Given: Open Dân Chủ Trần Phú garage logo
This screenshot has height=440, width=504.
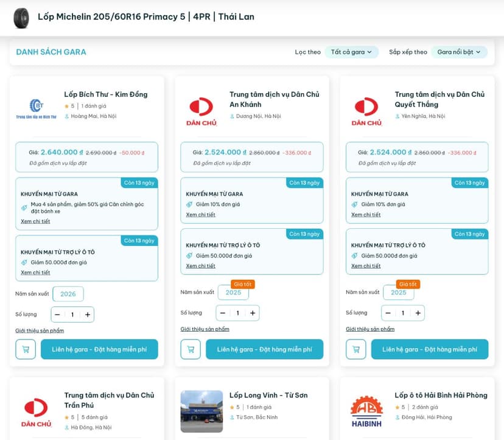Looking at the screenshot, I should 37,413.
